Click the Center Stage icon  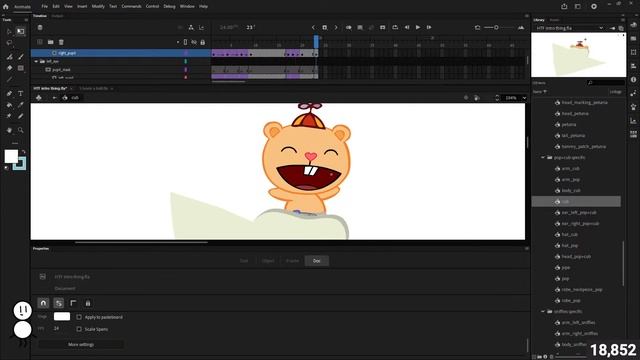(466, 98)
